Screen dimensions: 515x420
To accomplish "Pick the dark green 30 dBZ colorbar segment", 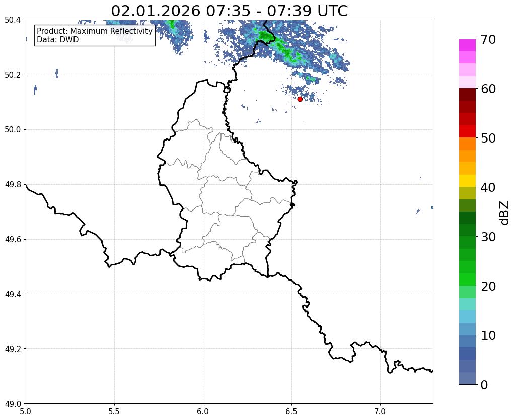I will [467, 230].
